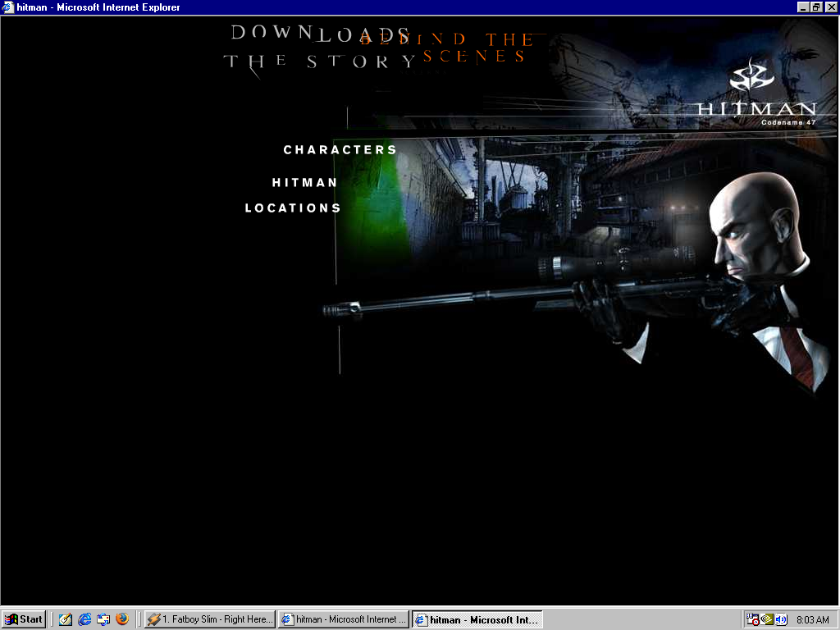Open the Windows Start menu
Viewport: 840px width, 630px height.
(x=24, y=619)
